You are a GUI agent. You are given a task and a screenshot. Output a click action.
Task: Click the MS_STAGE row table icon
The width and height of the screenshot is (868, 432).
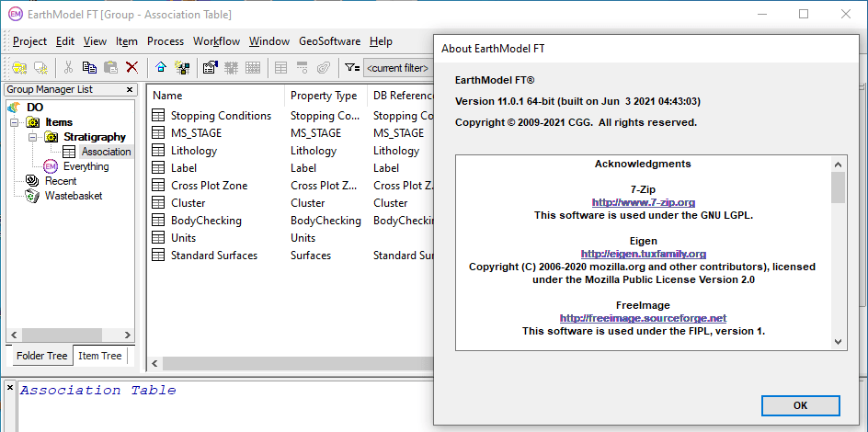point(158,133)
